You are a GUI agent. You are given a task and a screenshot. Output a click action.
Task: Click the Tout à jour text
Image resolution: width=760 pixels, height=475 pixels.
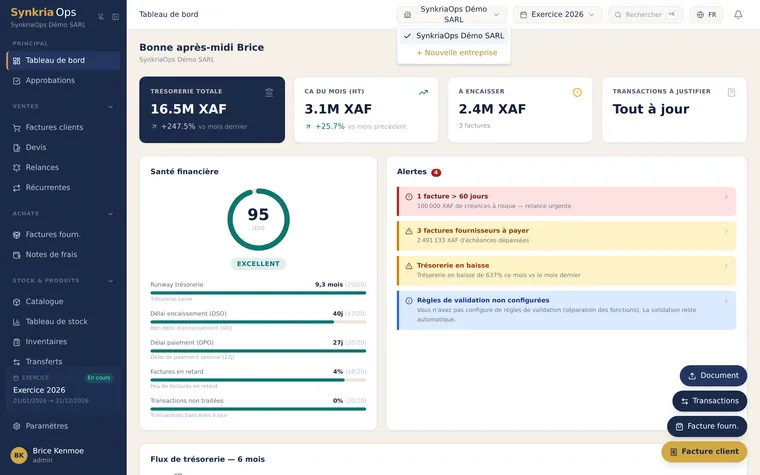650,109
